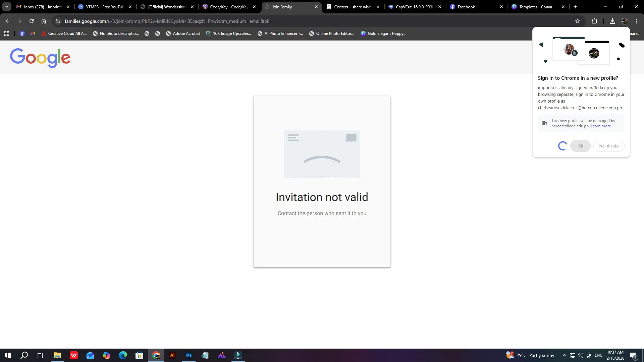Screen dimensions: 644x362
Task: Open Microsoft Store from taskbar
Action: [139, 355]
